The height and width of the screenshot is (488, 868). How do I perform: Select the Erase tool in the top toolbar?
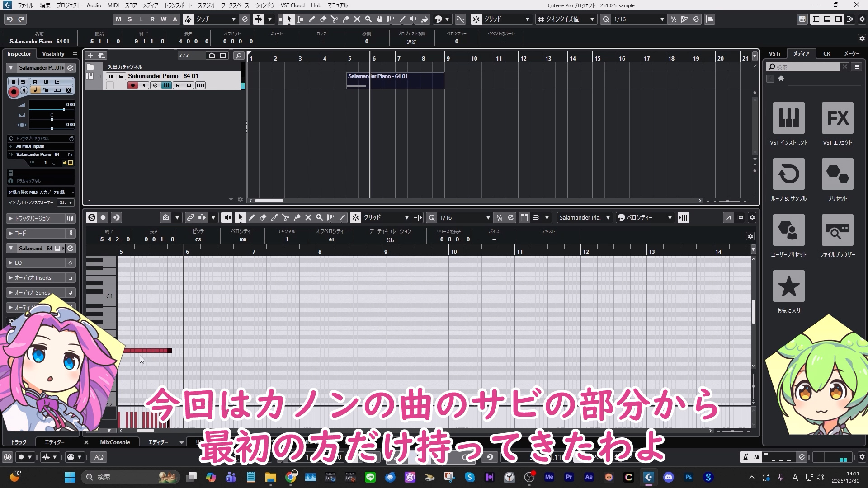click(x=323, y=19)
